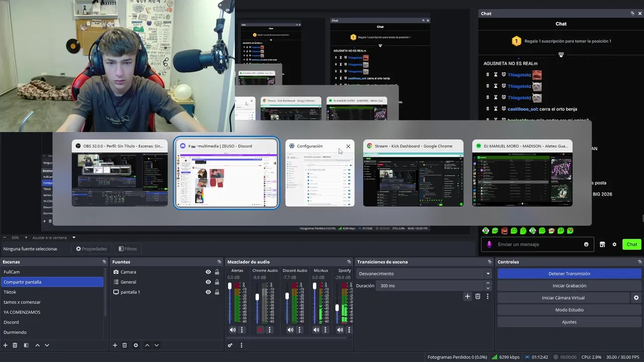Mute the Spotify audio channel
644x362 pixels.
click(x=340, y=330)
